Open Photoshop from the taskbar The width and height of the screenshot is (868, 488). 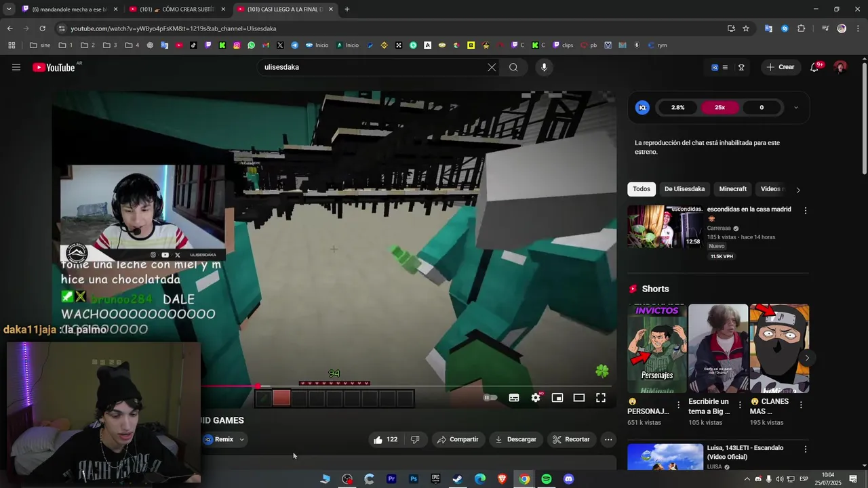414,479
